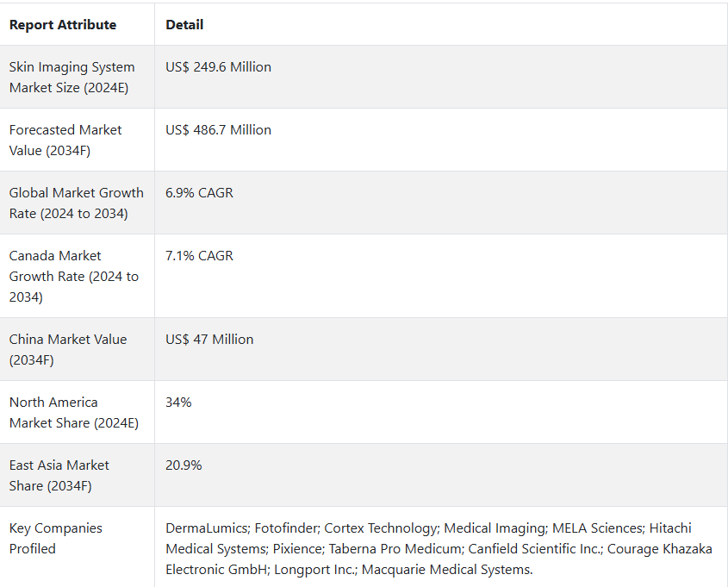This screenshot has height=587, width=728.
Task: Click the 7.1% CAGR value
Action: [x=199, y=256]
